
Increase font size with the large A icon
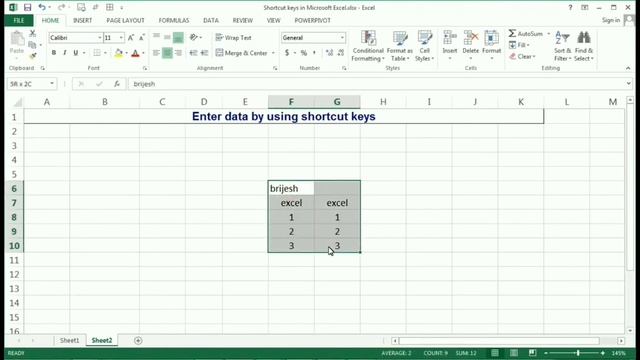pyautogui.click(x=131, y=38)
